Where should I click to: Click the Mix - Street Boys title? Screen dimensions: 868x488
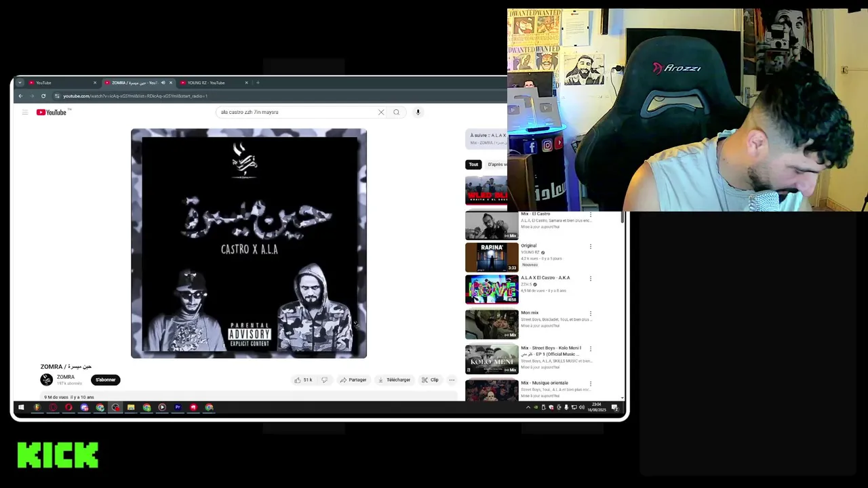[x=551, y=351]
